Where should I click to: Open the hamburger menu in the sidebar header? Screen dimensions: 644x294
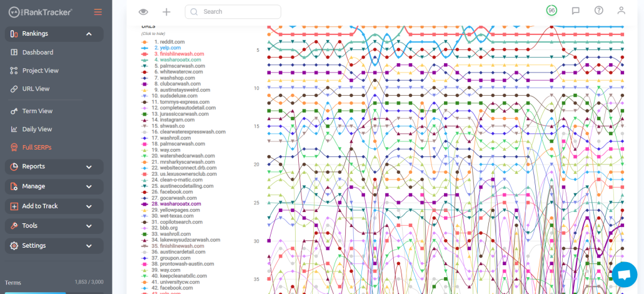click(x=98, y=12)
